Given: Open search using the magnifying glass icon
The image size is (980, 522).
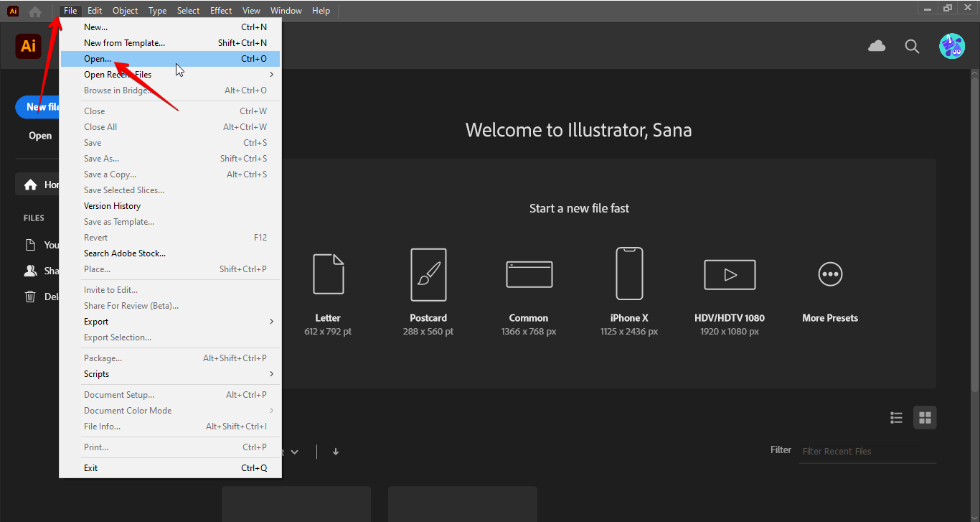Looking at the screenshot, I should pos(911,46).
